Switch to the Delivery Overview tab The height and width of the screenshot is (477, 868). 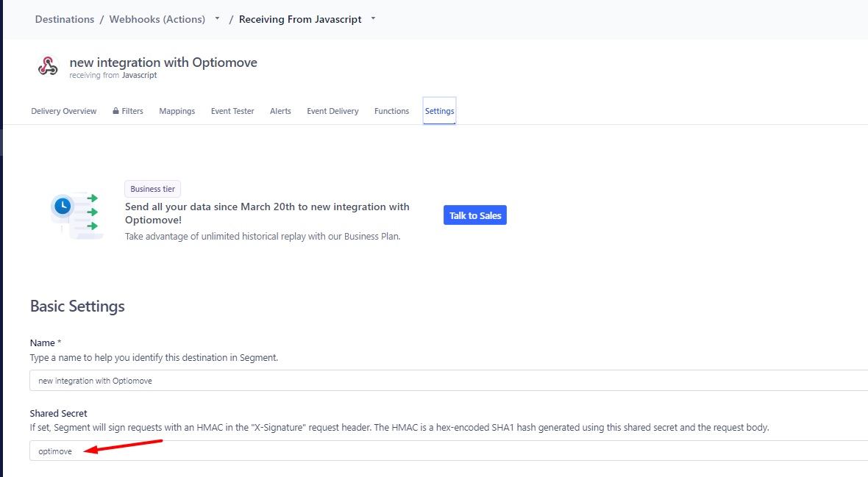pos(64,111)
